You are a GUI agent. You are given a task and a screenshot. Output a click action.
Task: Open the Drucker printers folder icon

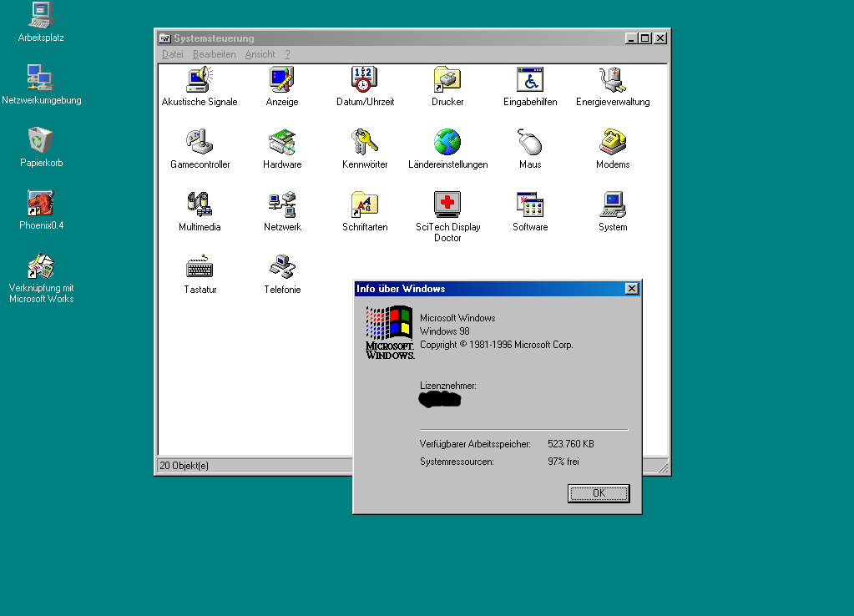(x=447, y=79)
